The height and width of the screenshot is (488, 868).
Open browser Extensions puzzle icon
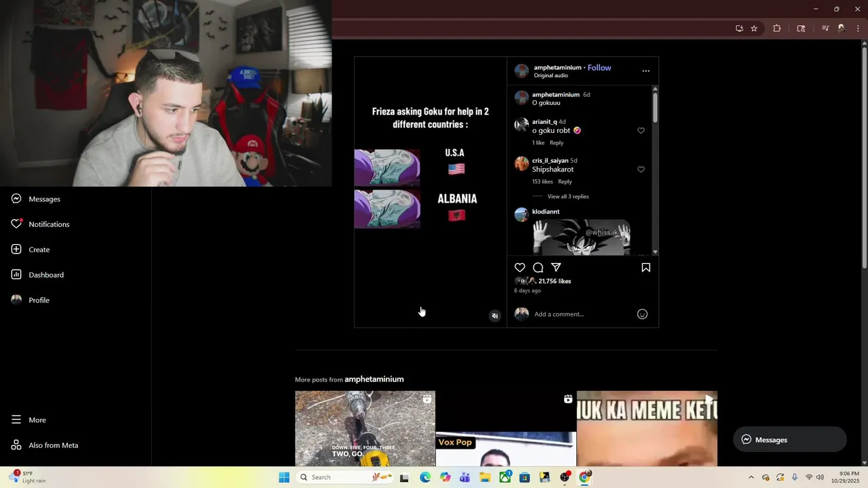click(x=777, y=28)
